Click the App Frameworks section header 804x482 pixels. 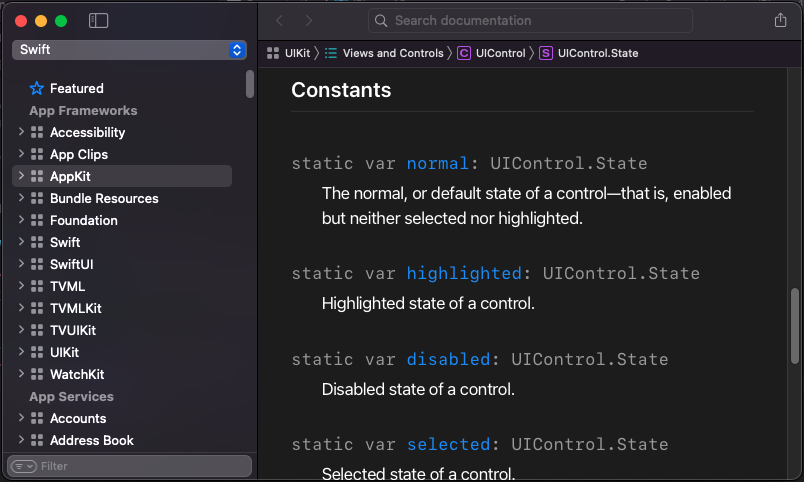(83, 111)
